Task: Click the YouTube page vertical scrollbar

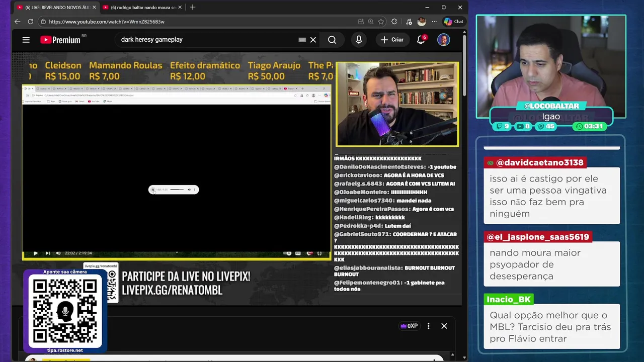Action: [x=464, y=65]
